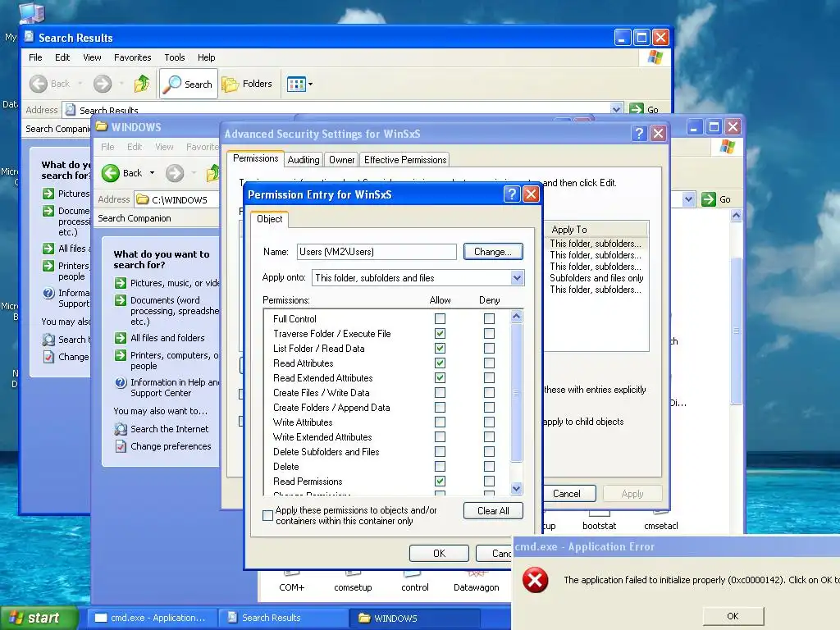Image resolution: width=840 pixels, height=630 pixels.
Task: Switch to the Auditing tab
Action: 304,160
